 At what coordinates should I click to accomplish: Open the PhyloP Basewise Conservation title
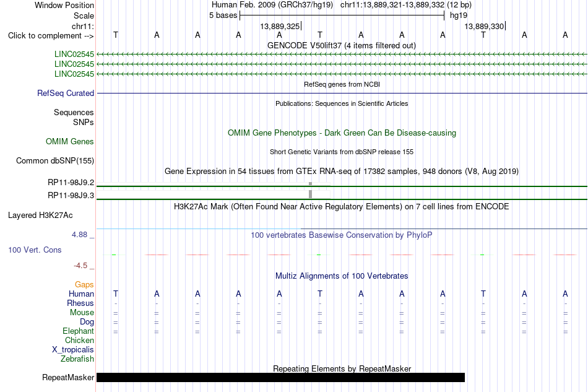pyautogui.click(x=341, y=235)
